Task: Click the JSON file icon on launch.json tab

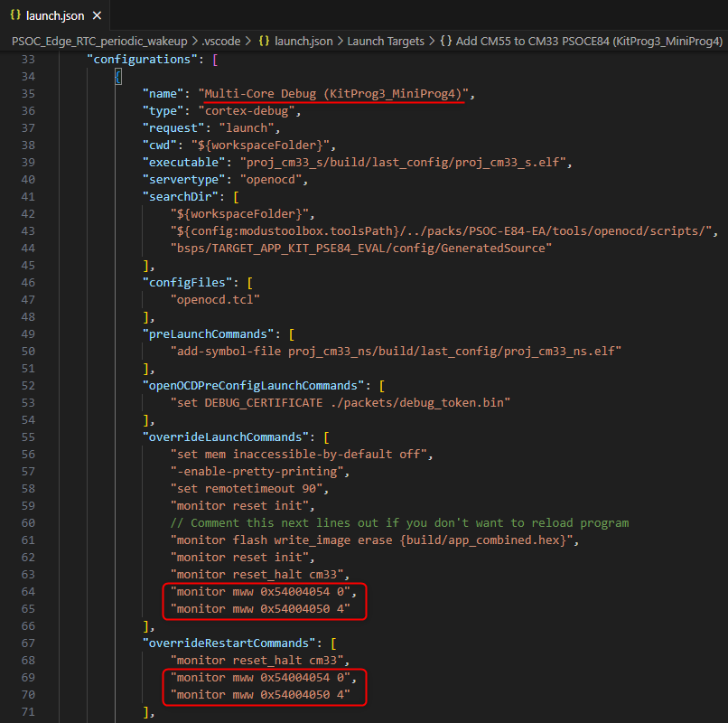Action: pos(15,15)
